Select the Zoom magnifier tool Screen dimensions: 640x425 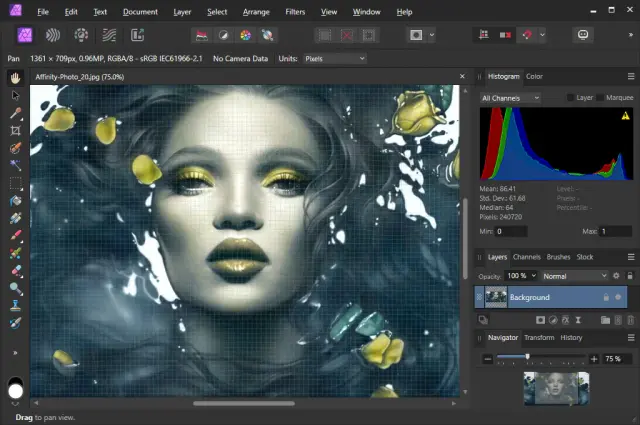pos(15,288)
